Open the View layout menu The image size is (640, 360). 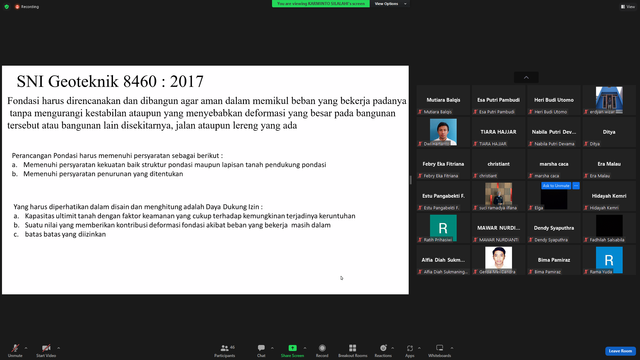pyautogui.click(x=628, y=7)
